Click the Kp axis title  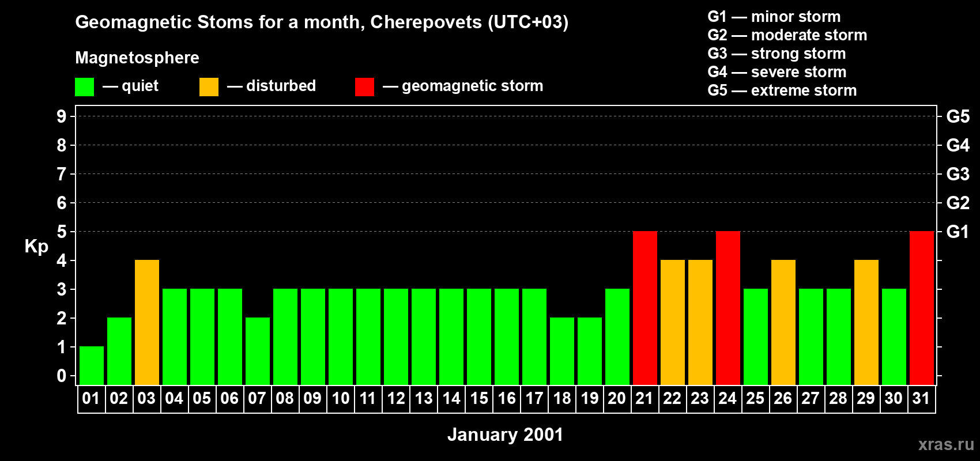[x=36, y=246]
